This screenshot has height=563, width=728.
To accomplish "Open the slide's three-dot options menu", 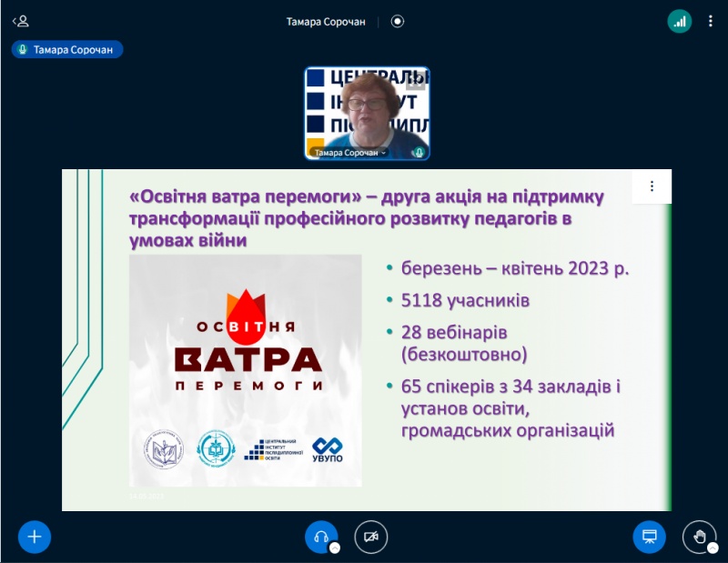I will [652, 186].
